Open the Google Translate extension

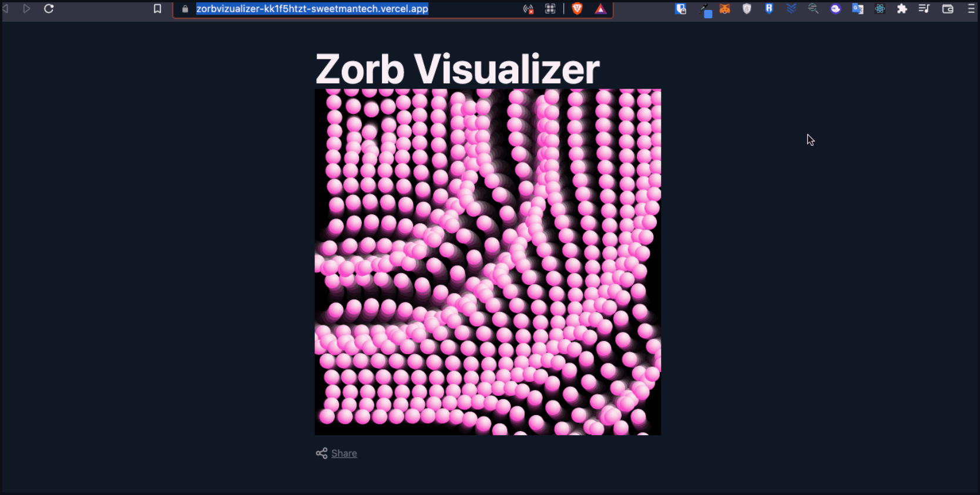tap(858, 9)
